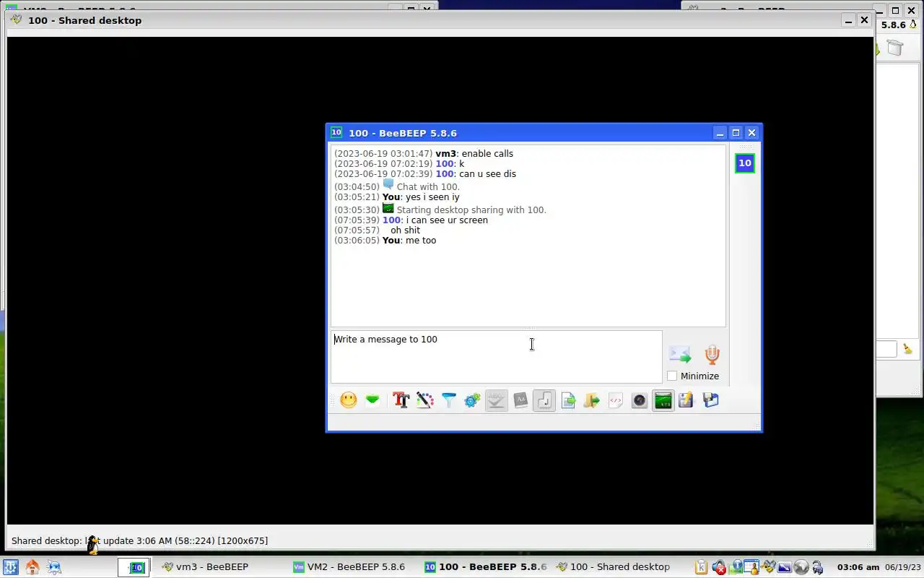Select '100 - BeeBEEP 5.8.6' in the taskbar
The width and height of the screenshot is (924, 578).
pyautogui.click(x=487, y=567)
